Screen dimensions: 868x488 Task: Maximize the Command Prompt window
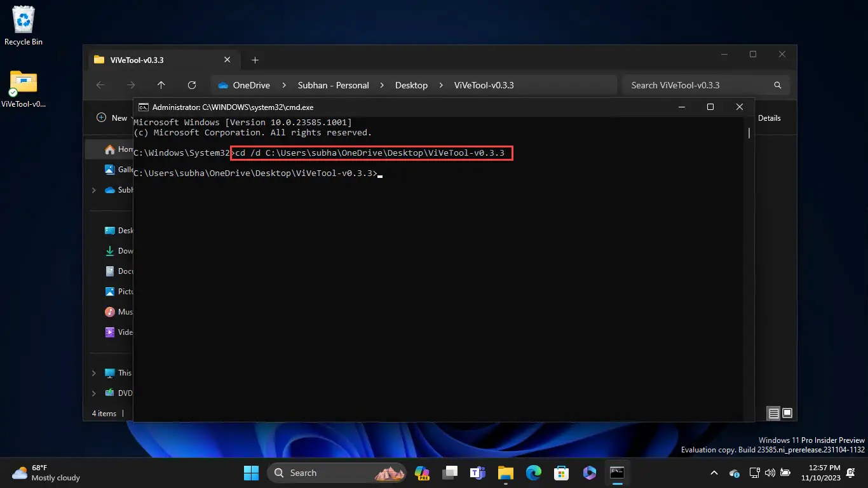click(x=710, y=107)
